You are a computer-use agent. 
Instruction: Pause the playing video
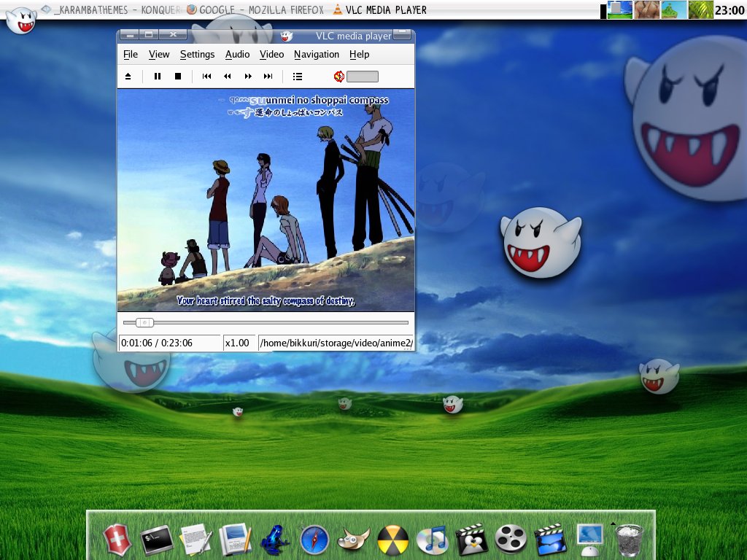(158, 76)
